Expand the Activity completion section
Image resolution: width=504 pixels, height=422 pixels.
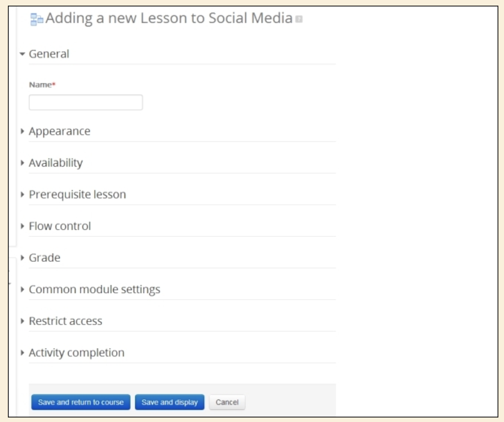(x=77, y=352)
